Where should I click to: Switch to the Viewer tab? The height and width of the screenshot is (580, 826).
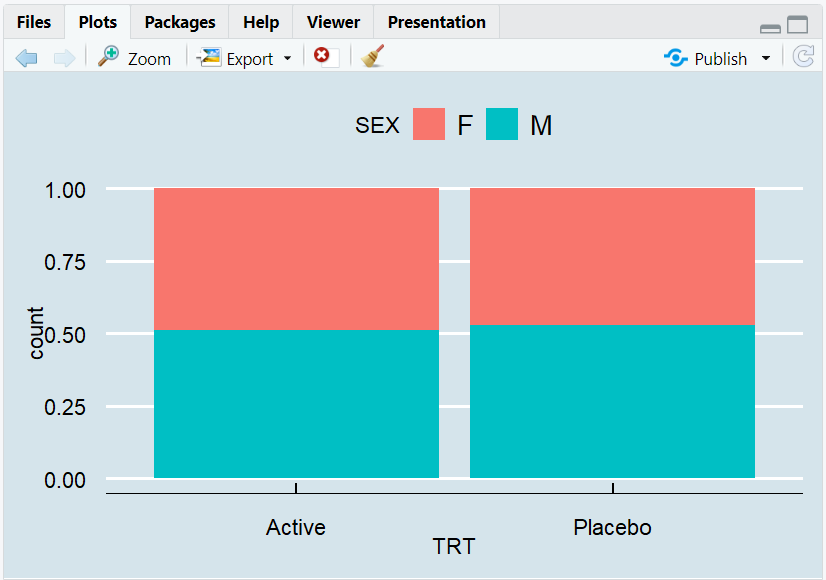(333, 21)
